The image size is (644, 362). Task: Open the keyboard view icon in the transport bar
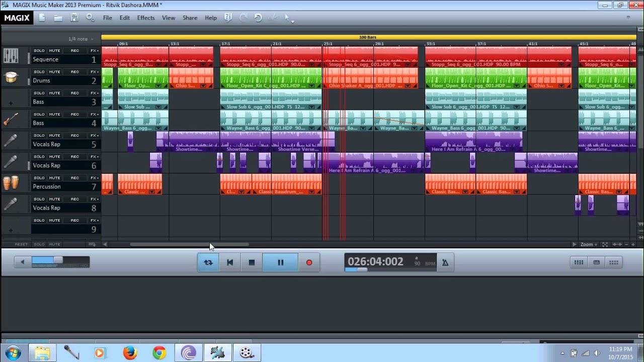[x=596, y=262]
